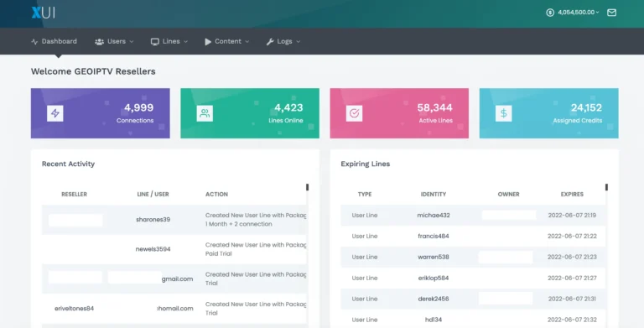Open the mail envelope icon

611,13
